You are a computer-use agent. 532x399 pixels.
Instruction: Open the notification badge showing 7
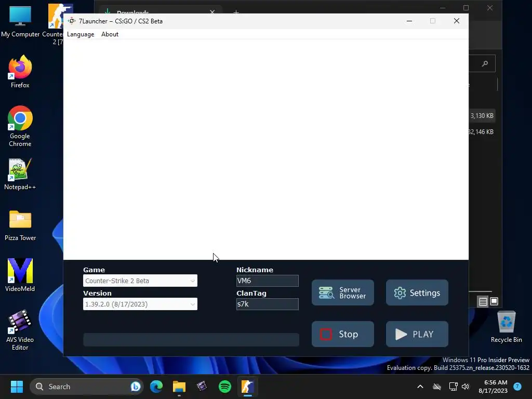[517, 387]
